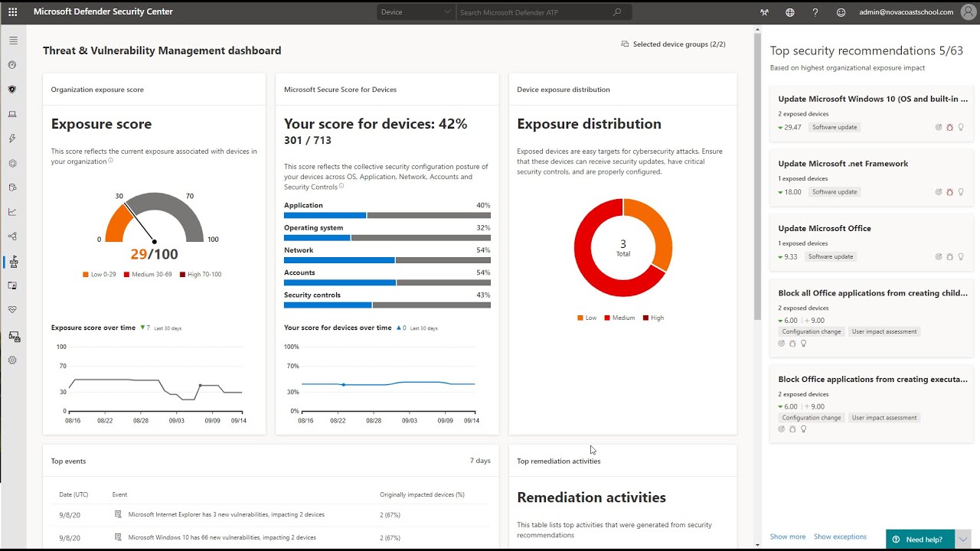Open Advanced hunting icon in sidebar

tap(12, 187)
